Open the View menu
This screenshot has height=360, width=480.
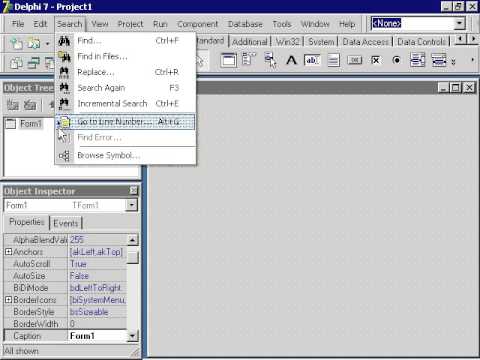pyautogui.click(x=100, y=24)
